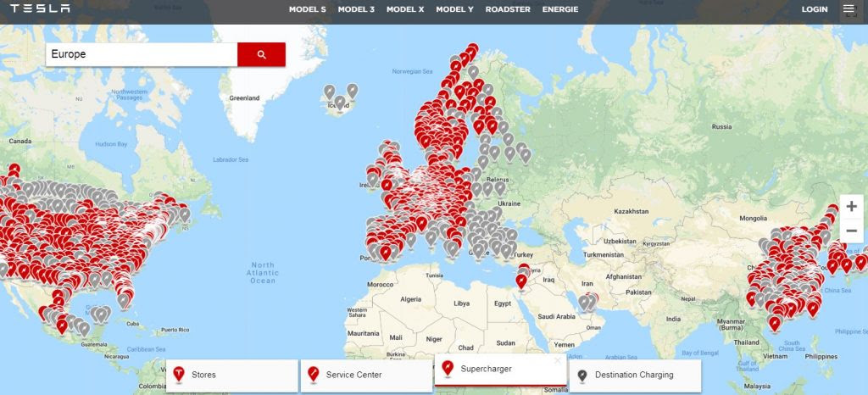Close the Supercharger filter with the X

[x=558, y=361]
